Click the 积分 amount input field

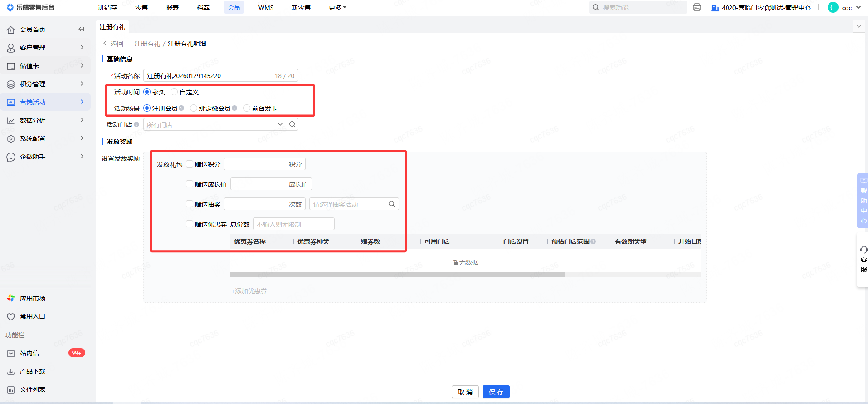[x=265, y=164]
